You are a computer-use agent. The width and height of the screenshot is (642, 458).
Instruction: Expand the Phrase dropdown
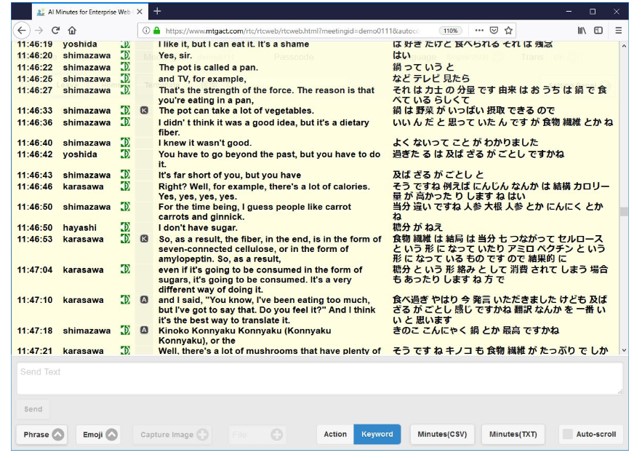pyautogui.click(x=42, y=434)
